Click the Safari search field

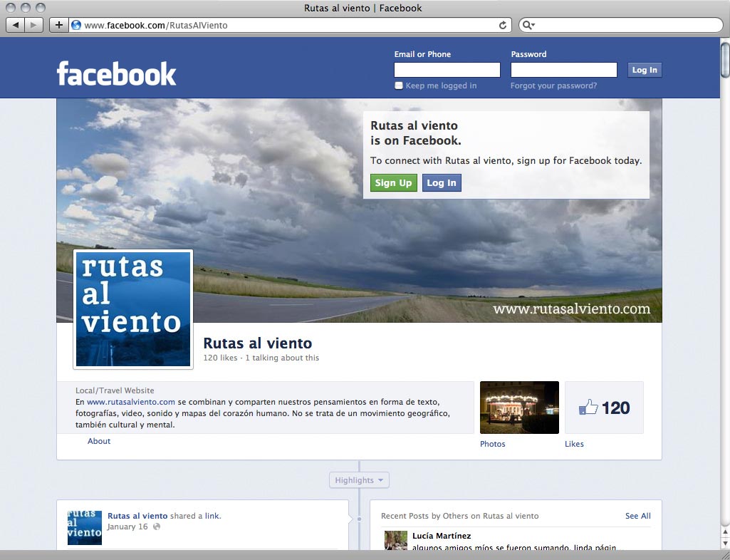tap(621, 25)
